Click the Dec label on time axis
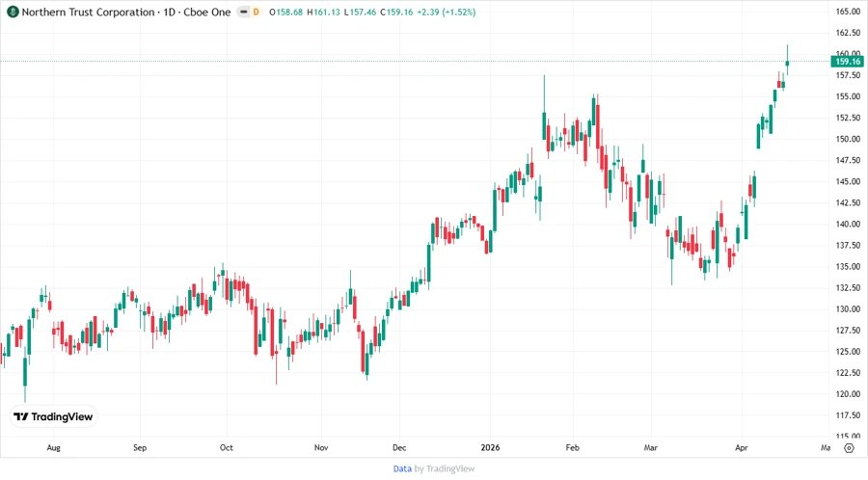The width and height of the screenshot is (868, 480). pyautogui.click(x=399, y=447)
